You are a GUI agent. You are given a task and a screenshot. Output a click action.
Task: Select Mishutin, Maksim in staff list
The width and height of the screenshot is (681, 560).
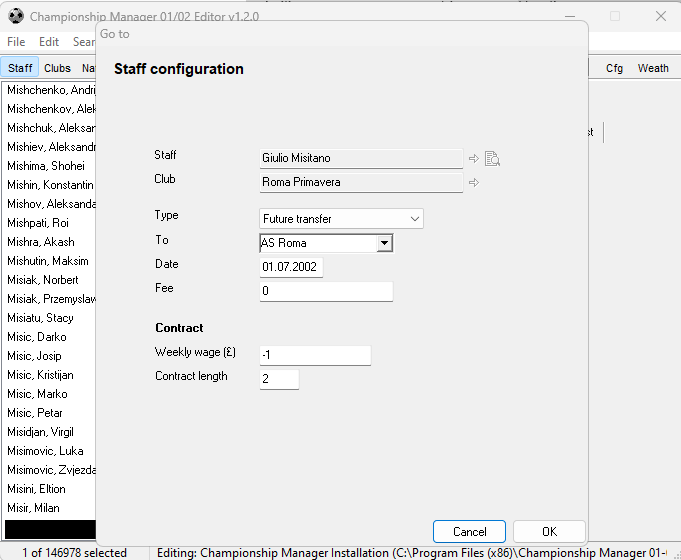pyautogui.click(x=50, y=261)
